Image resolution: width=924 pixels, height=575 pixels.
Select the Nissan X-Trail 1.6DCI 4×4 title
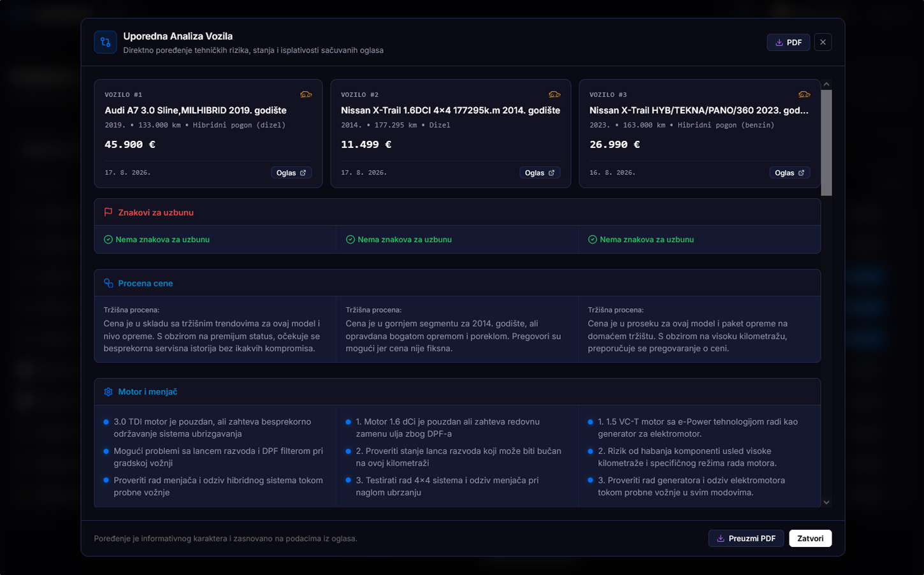451,110
